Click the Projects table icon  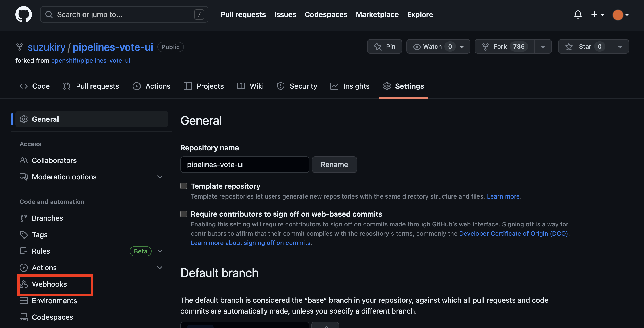(187, 86)
